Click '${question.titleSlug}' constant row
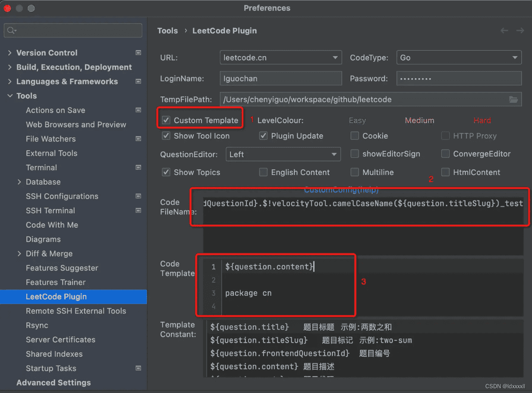Image resolution: width=532 pixels, height=393 pixels. 259,340
